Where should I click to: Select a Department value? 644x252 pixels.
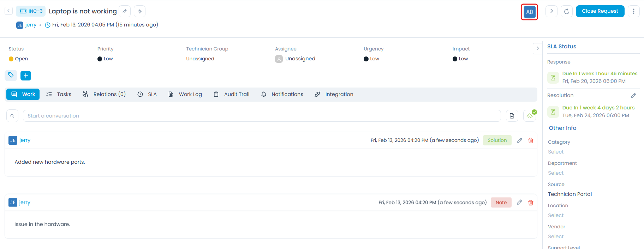click(x=556, y=173)
